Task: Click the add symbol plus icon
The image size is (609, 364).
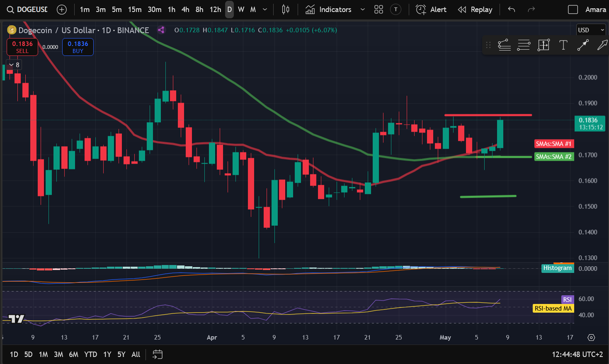Action: (61, 10)
